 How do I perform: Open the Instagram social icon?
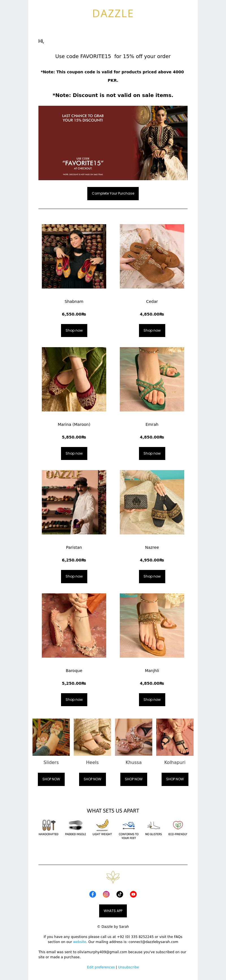click(106, 894)
